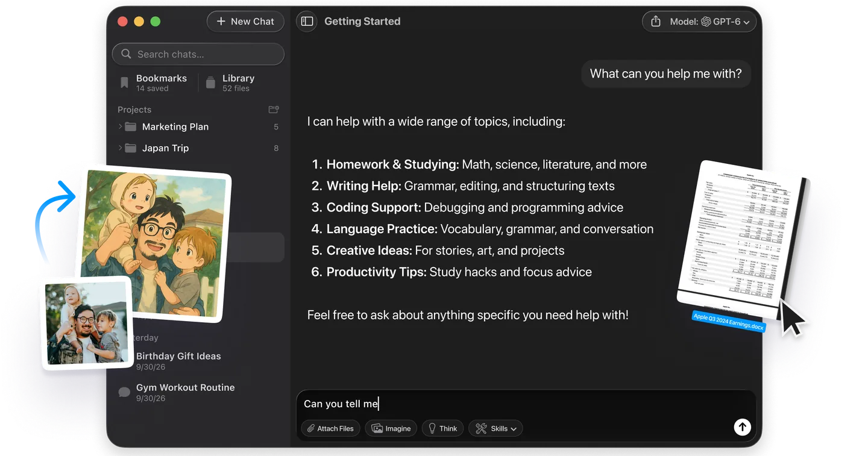Expand the Japan Trip project chevron
This screenshot has height=456, width=868.
[120, 148]
